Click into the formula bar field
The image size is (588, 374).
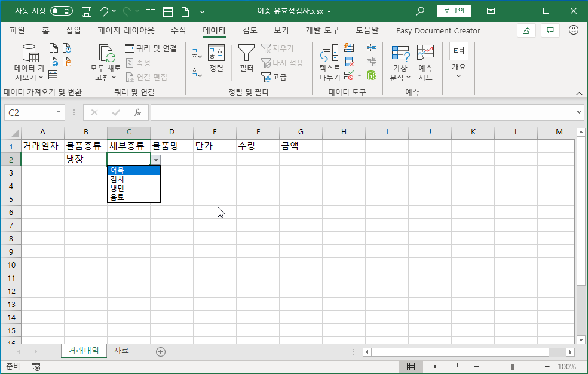363,112
